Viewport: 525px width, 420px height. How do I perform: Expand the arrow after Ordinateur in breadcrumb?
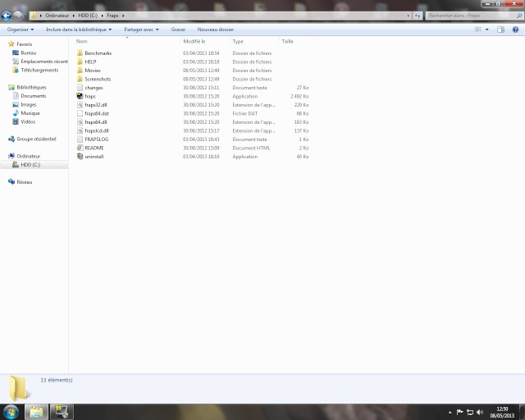pyautogui.click(x=73, y=16)
